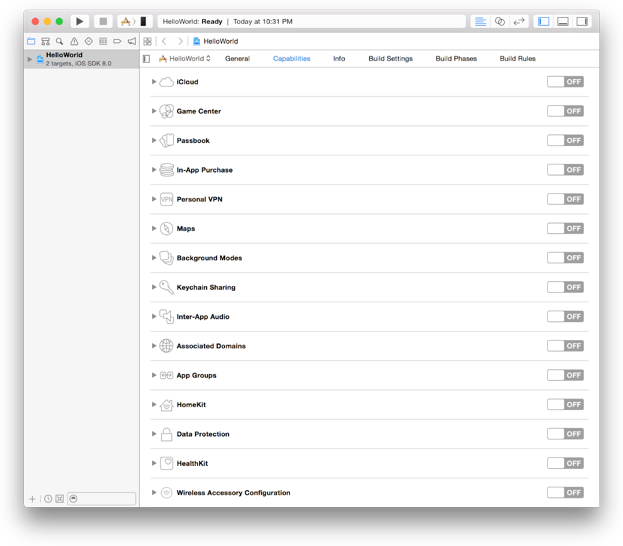623x546 pixels.
Task: Open the Issue navigator
Action: click(x=74, y=41)
